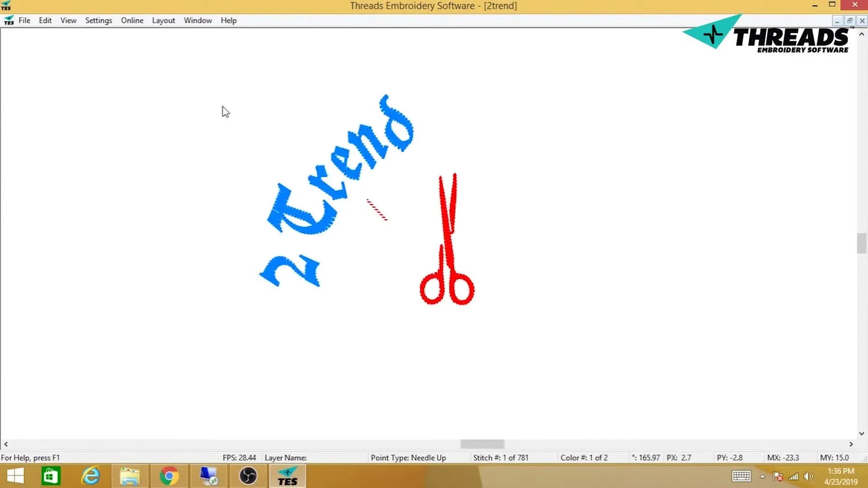Screen dimensions: 868x488
Task: Expand hidden icons in the system tray
Action: click(763, 476)
